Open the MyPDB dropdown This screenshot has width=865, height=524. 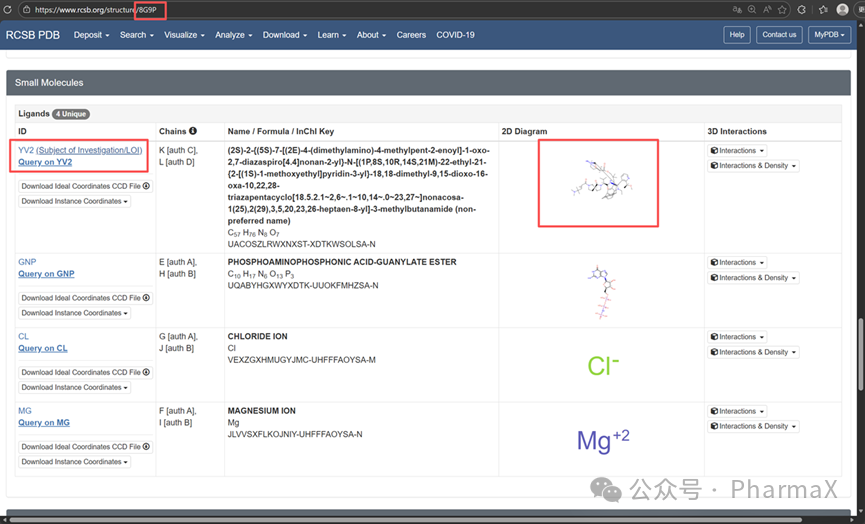click(829, 34)
